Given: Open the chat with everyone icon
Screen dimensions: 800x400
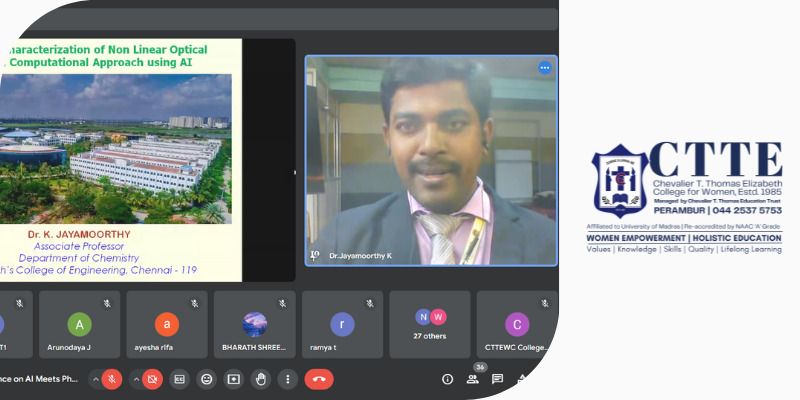Looking at the screenshot, I should click(497, 379).
